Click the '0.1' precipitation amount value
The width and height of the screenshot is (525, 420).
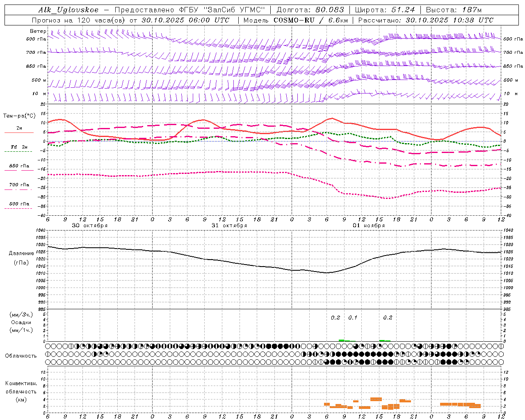[x=353, y=317]
